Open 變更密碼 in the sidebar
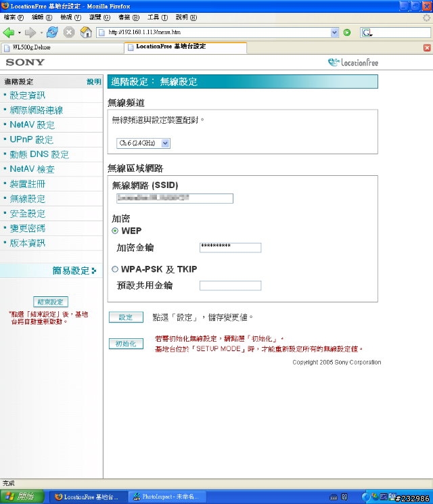This screenshot has height=504, width=433. pos(27,228)
